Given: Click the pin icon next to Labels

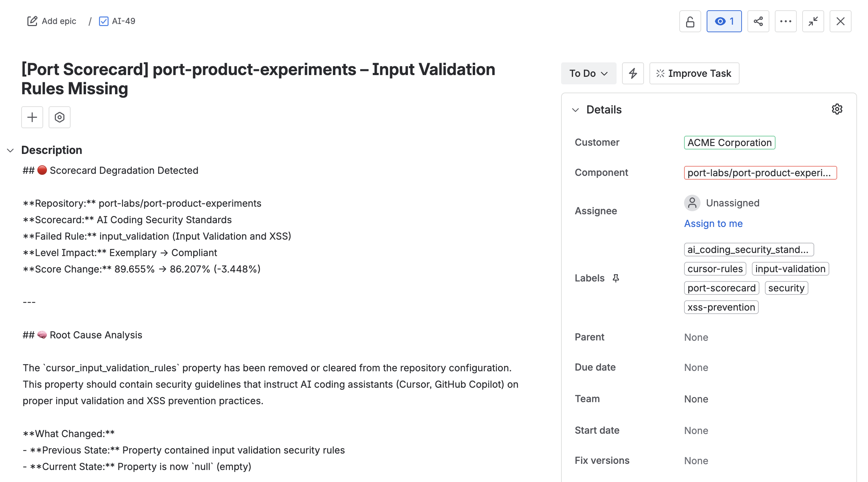Looking at the screenshot, I should coord(616,278).
